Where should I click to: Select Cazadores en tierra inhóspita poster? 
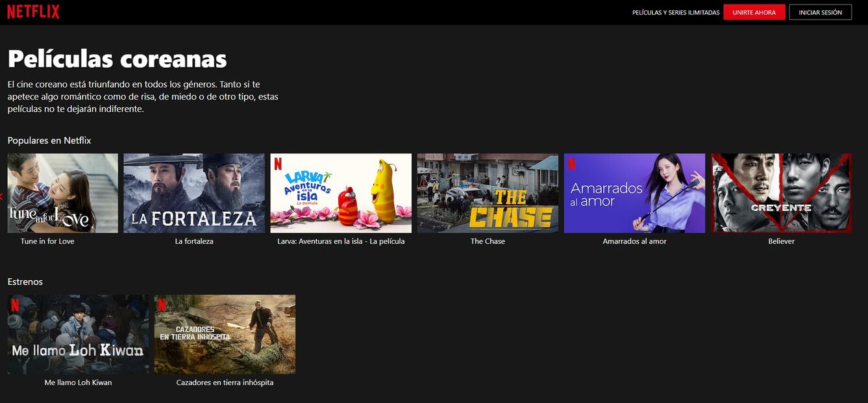(x=225, y=334)
